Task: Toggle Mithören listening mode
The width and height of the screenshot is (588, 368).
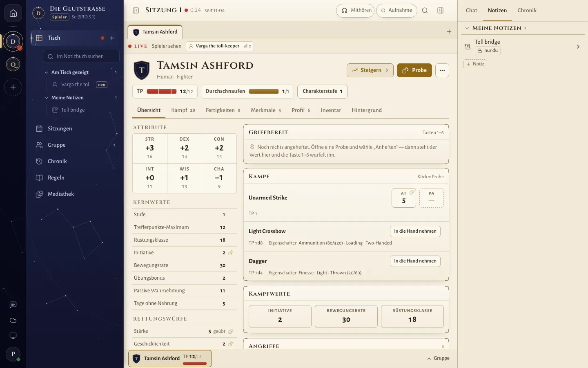Action: (355, 10)
